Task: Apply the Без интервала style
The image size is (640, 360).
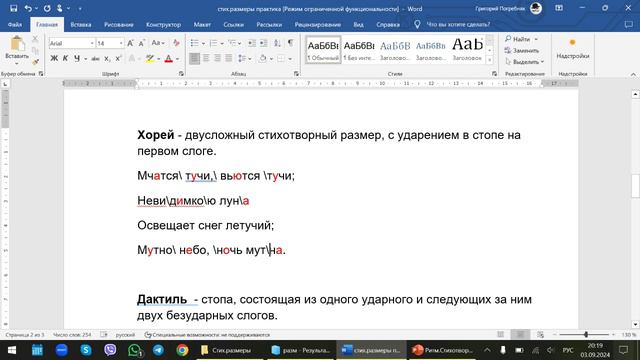Action: pyautogui.click(x=359, y=50)
